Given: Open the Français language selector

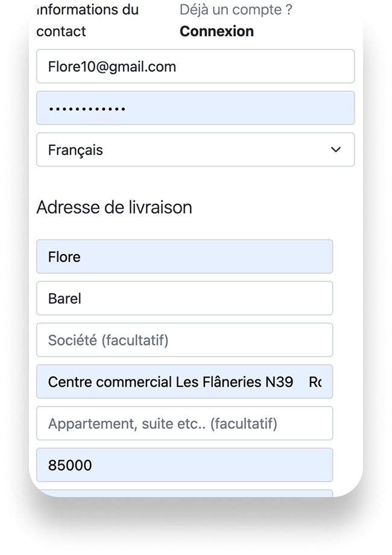Looking at the screenshot, I should (195, 150).
